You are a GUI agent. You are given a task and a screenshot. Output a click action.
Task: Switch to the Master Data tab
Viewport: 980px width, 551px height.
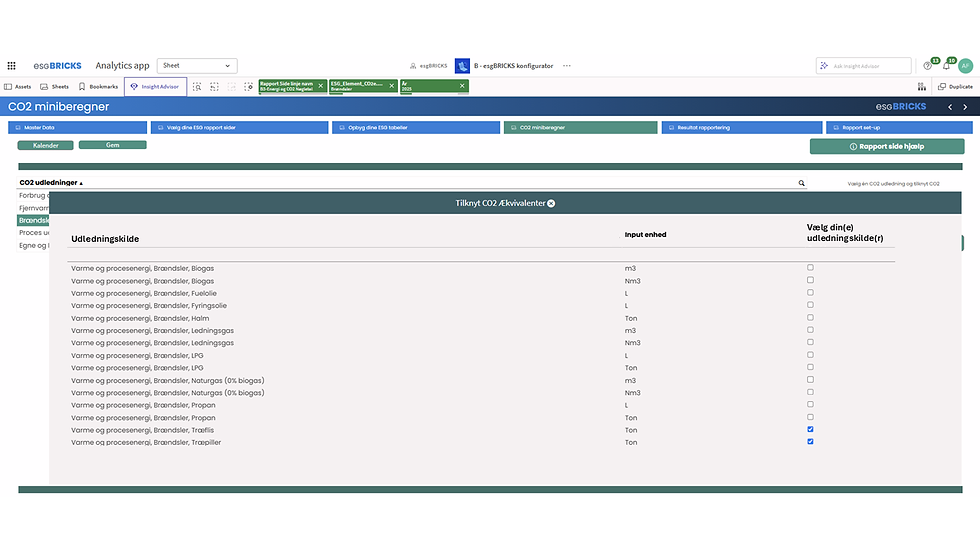tap(78, 127)
